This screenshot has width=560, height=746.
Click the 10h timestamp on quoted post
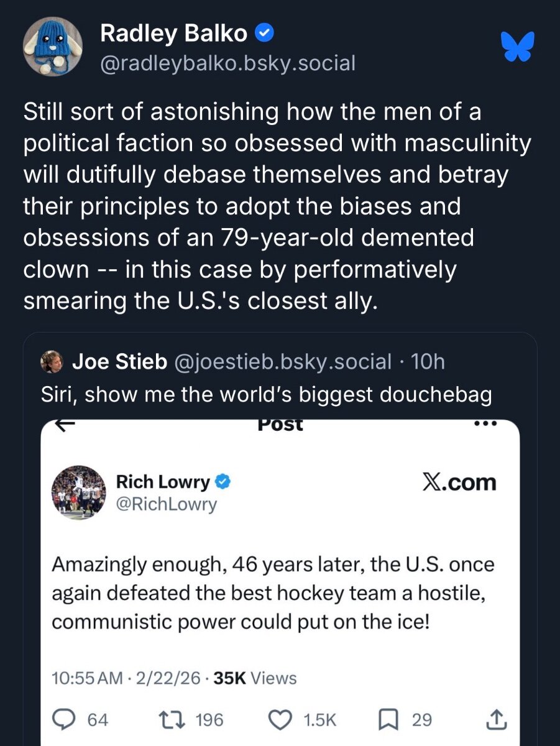tap(429, 361)
